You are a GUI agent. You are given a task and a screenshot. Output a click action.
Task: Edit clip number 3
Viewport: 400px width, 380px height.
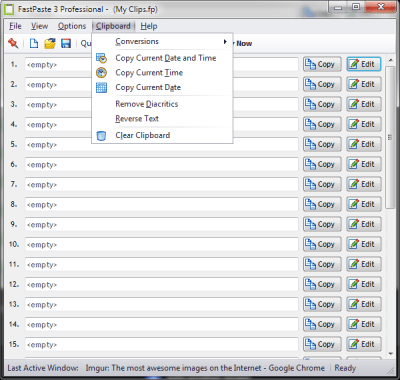pyautogui.click(x=364, y=104)
